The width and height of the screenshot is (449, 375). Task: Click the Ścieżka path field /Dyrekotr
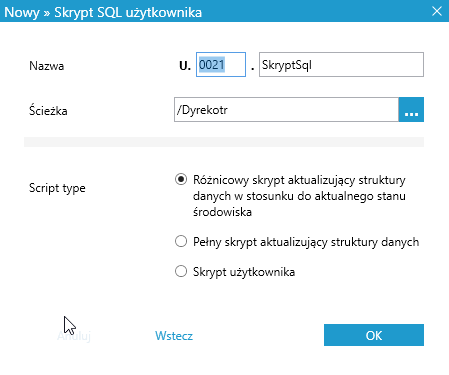(x=286, y=109)
